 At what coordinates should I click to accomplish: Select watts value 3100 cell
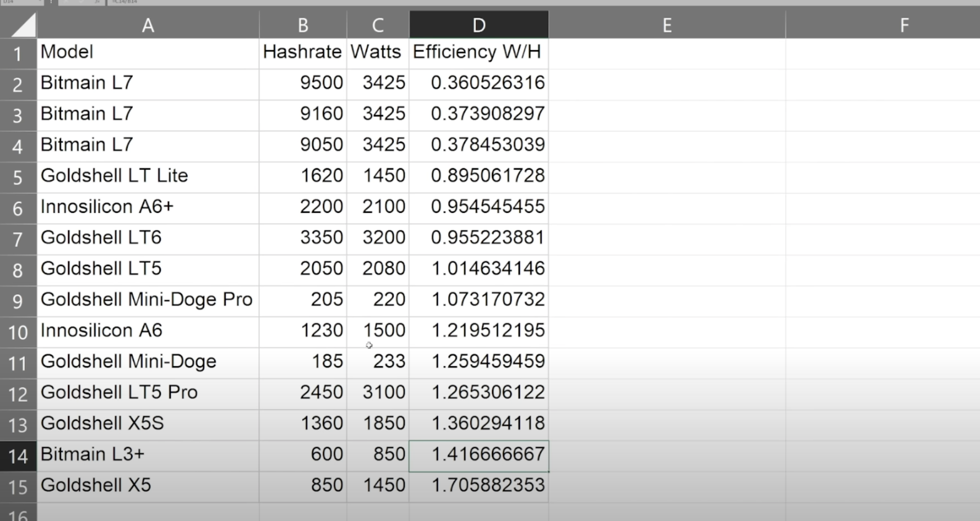coord(378,393)
